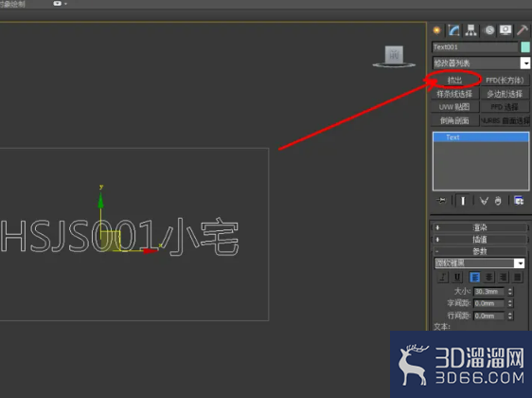Click the Text001 object name field
This screenshot has height=398, width=532.
pyautogui.click(x=474, y=47)
